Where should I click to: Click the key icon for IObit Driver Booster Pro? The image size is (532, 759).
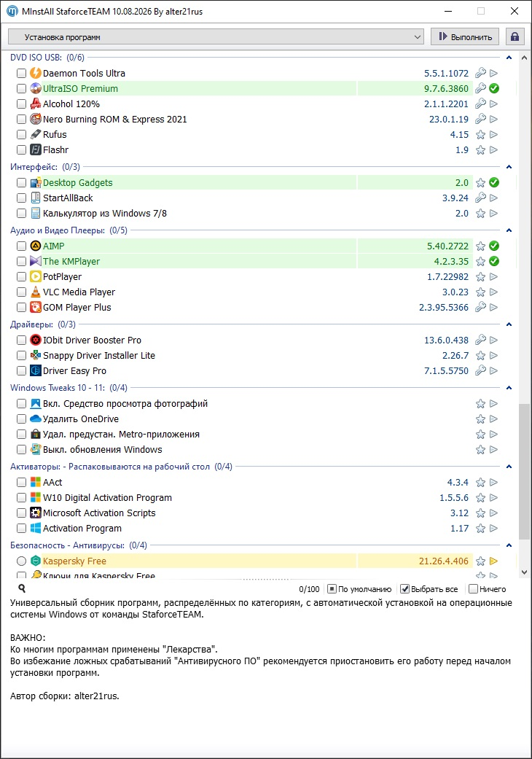[480, 340]
